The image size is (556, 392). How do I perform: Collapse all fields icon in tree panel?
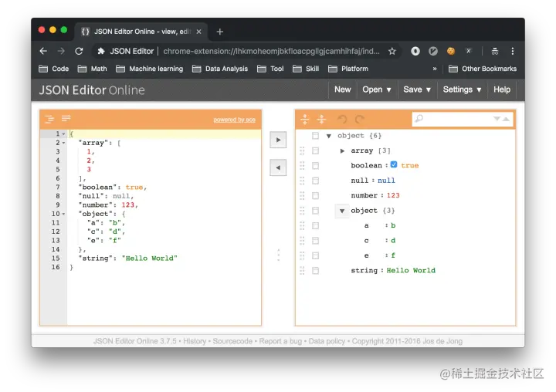[x=321, y=119]
